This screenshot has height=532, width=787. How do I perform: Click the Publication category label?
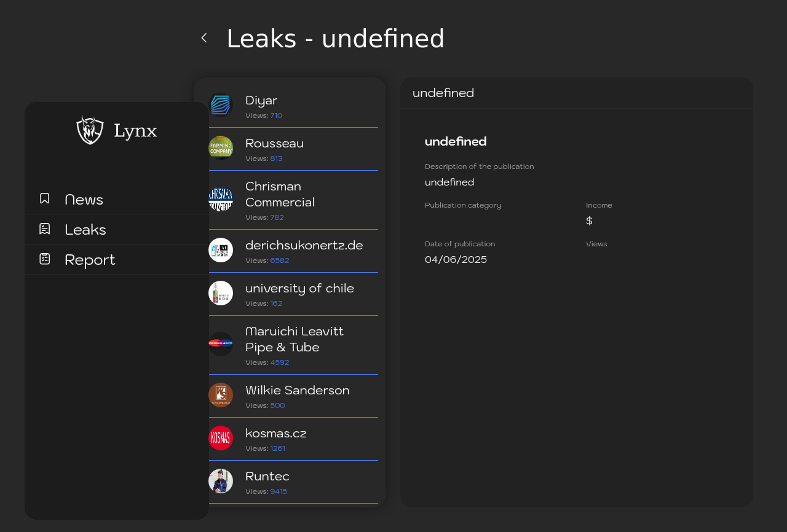coord(463,205)
